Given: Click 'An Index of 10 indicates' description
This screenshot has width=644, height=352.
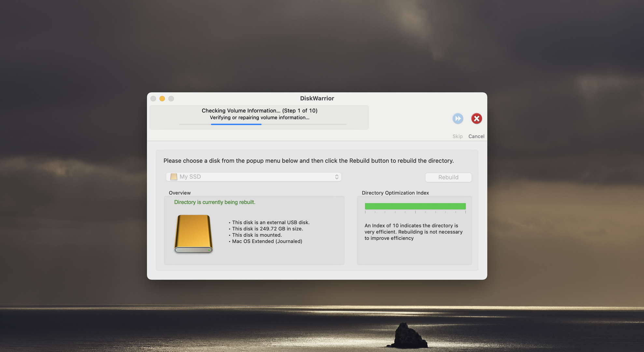Looking at the screenshot, I should [413, 232].
